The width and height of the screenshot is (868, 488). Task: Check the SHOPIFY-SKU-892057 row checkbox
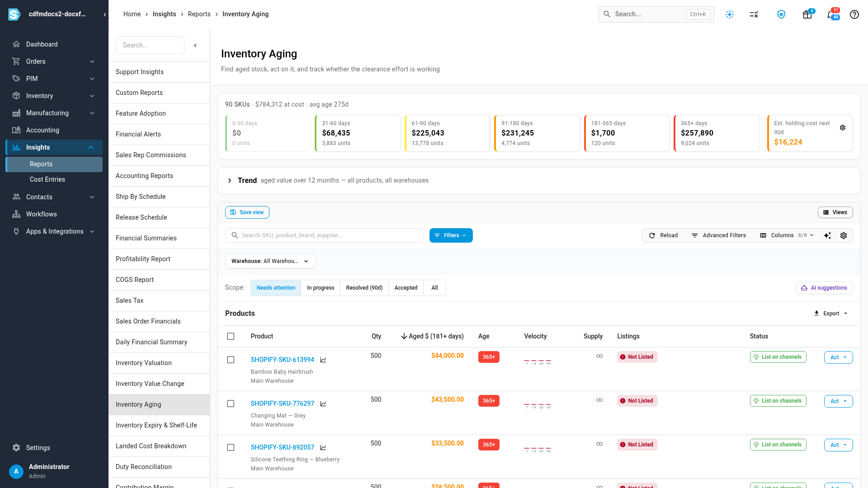(x=231, y=447)
